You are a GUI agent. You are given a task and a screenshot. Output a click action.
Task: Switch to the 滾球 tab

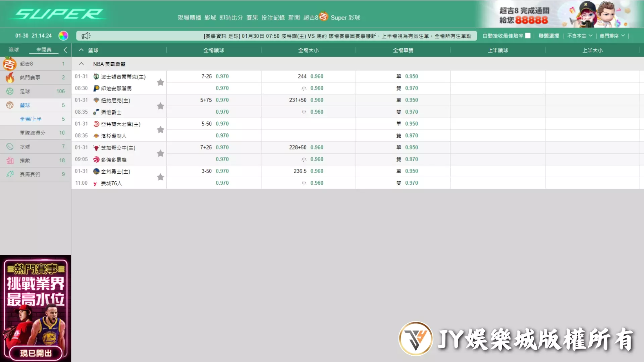click(14, 50)
